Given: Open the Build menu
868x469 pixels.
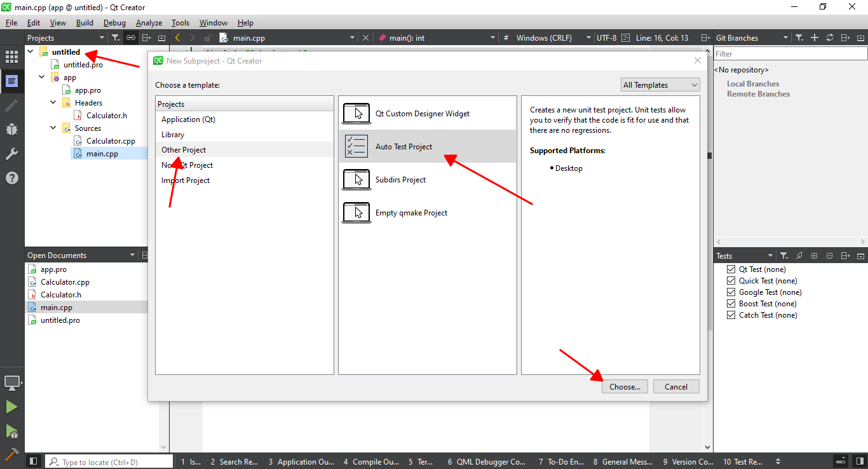Looking at the screenshot, I should pos(85,23).
